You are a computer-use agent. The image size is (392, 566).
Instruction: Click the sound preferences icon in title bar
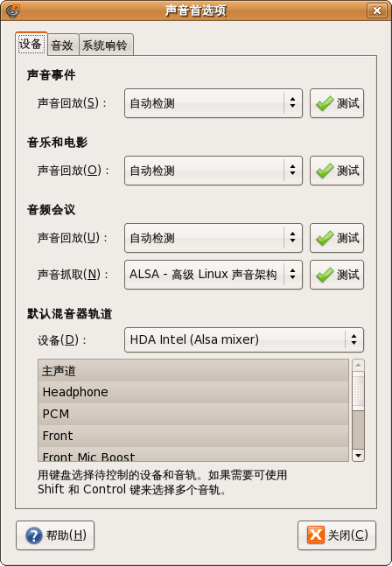(12, 10)
